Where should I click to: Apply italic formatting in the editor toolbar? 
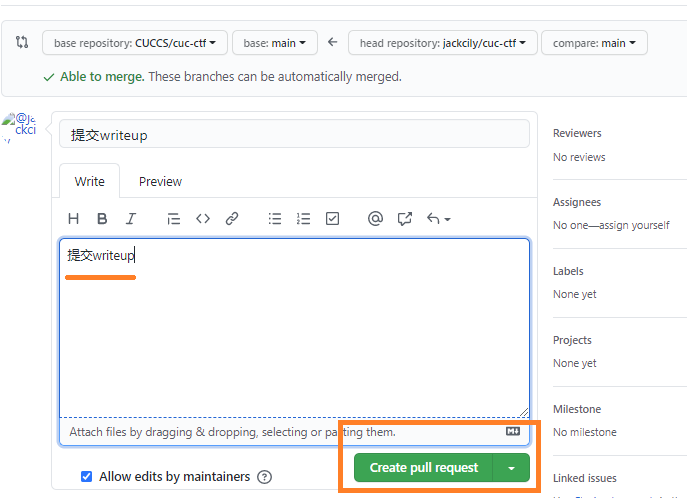131,219
